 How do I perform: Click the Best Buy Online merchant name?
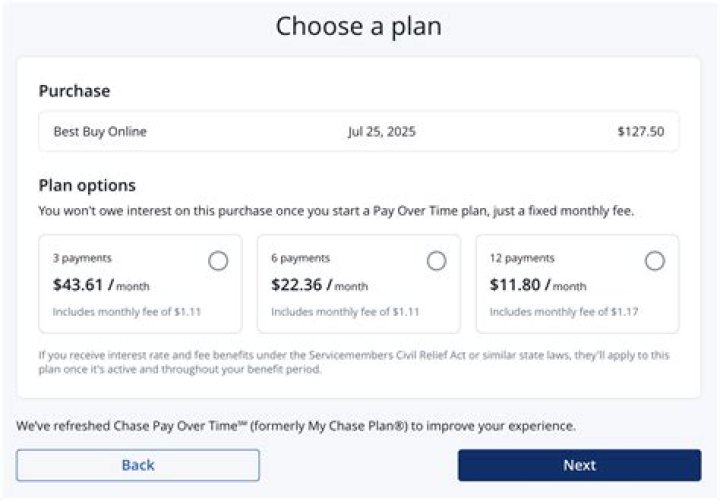(100, 131)
